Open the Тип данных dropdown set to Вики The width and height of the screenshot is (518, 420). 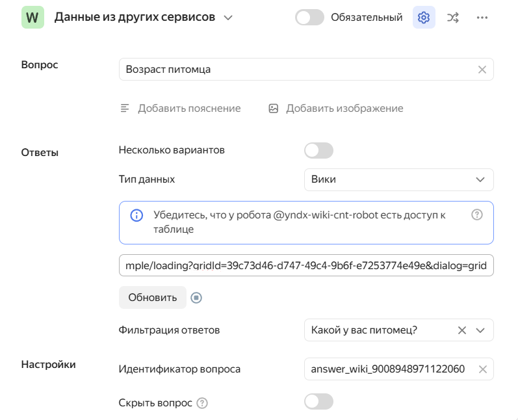[x=398, y=179]
